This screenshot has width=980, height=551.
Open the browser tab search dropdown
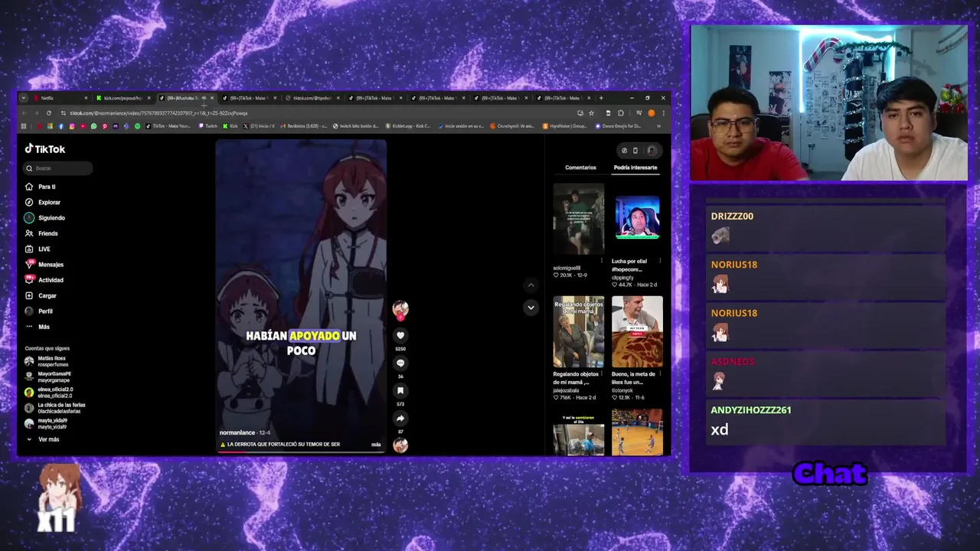point(24,98)
